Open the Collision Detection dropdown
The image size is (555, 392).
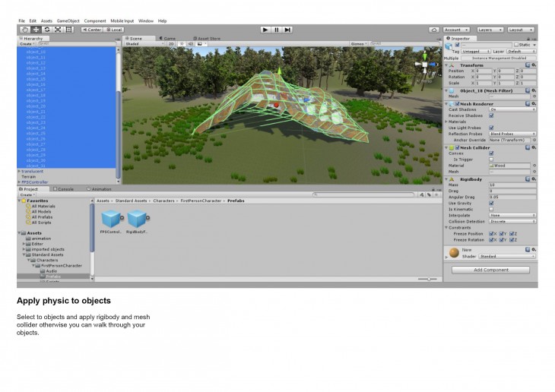(512, 221)
